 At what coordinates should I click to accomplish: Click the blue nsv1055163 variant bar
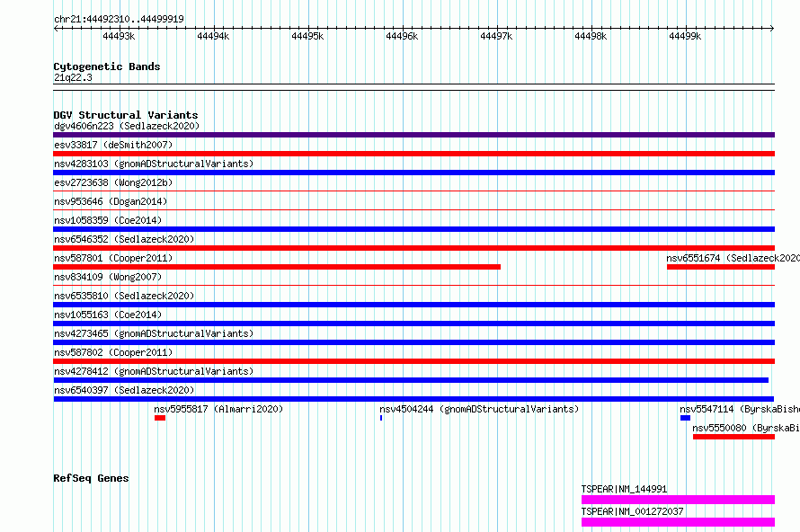[x=413, y=324]
